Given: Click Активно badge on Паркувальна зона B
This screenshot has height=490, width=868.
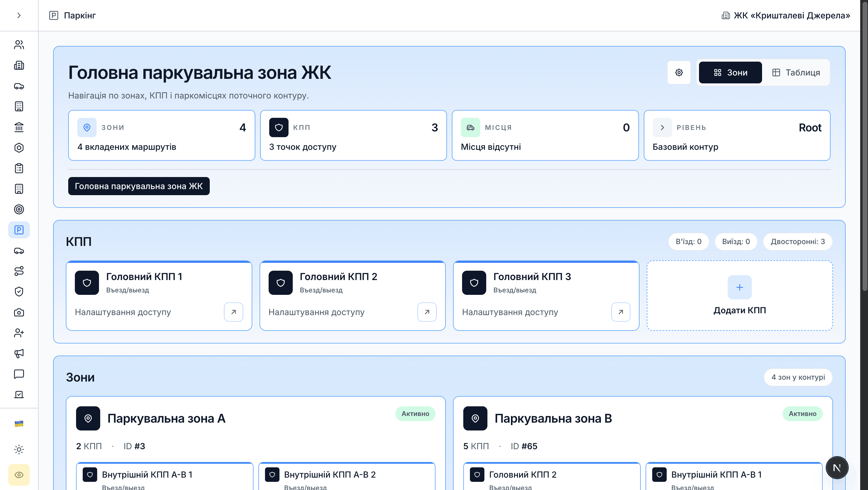Looking at the screenshot, I should pyautogui.click(x=802, y=414).
